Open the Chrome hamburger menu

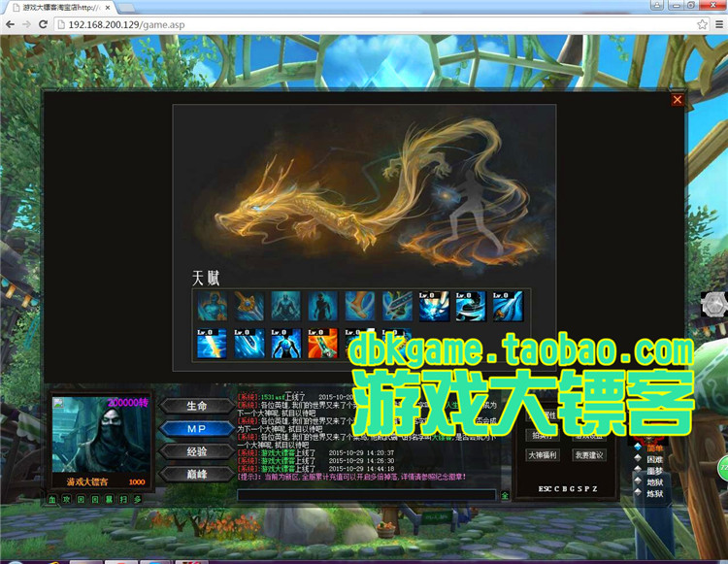(x=718, y=24)
